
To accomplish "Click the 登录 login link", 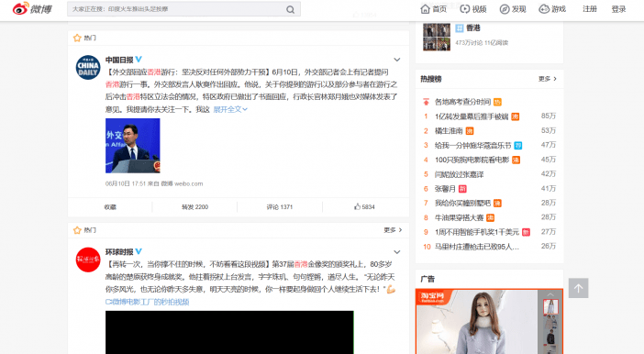I will (618, 9).
